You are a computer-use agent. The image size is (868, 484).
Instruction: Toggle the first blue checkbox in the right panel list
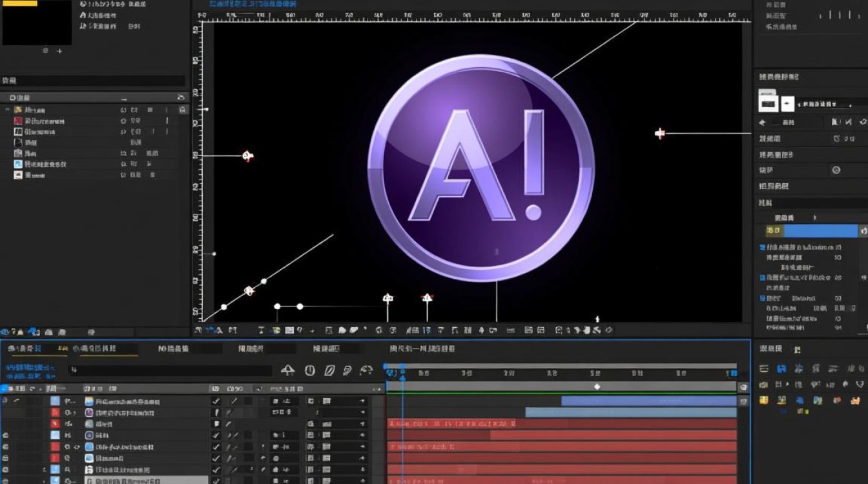763,248
